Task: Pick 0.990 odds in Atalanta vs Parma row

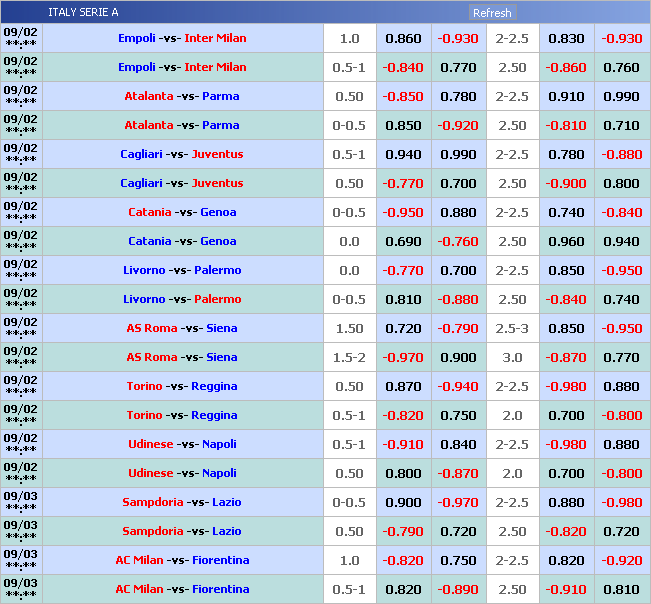Action: (x=621, y=96)
